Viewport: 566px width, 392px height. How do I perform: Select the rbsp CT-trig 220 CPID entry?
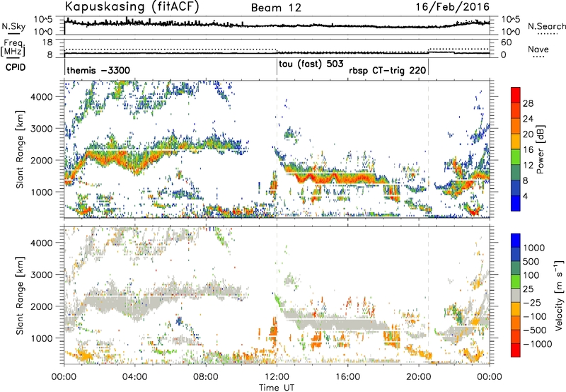(x=387, y=70)
